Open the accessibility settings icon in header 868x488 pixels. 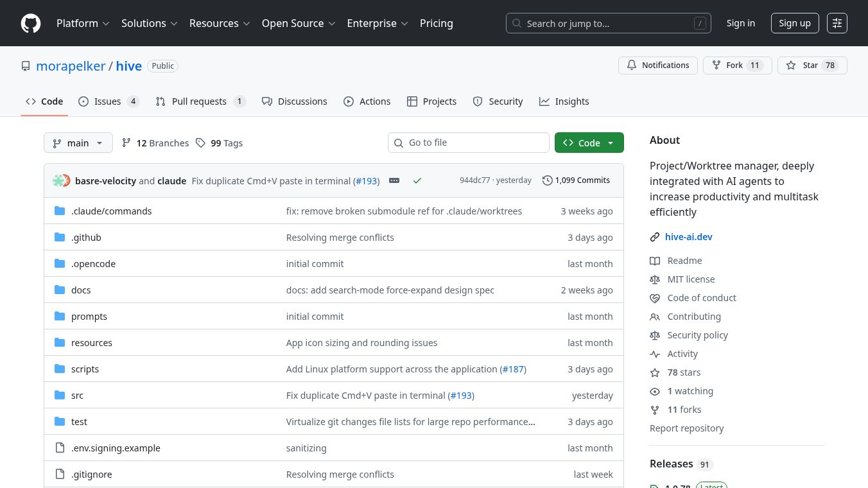[837, 23]
